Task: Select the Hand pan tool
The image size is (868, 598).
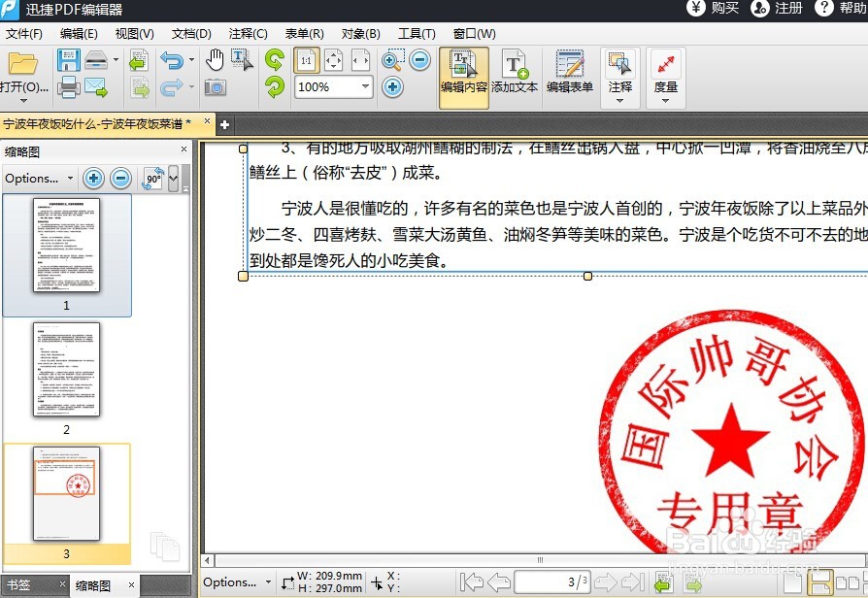Action: (216, 59)
